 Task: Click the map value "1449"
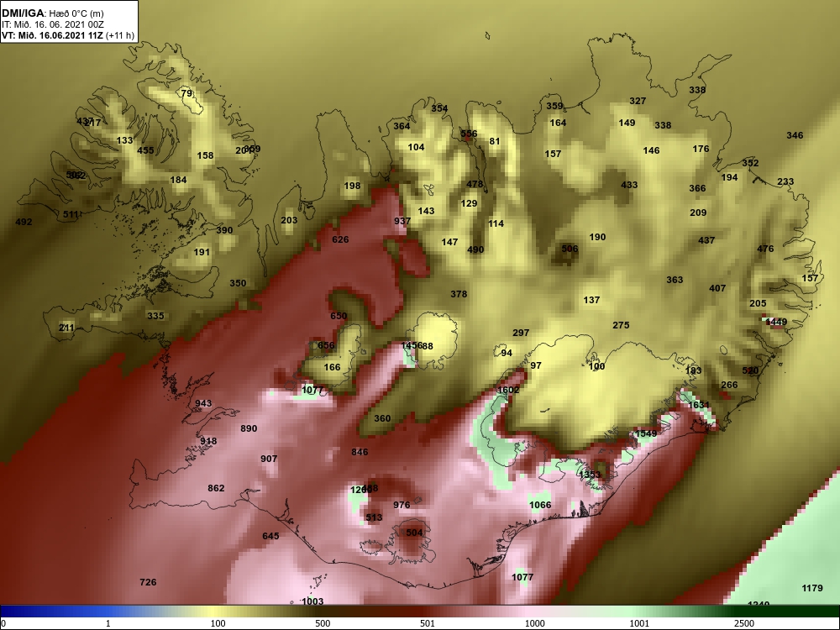776,323
